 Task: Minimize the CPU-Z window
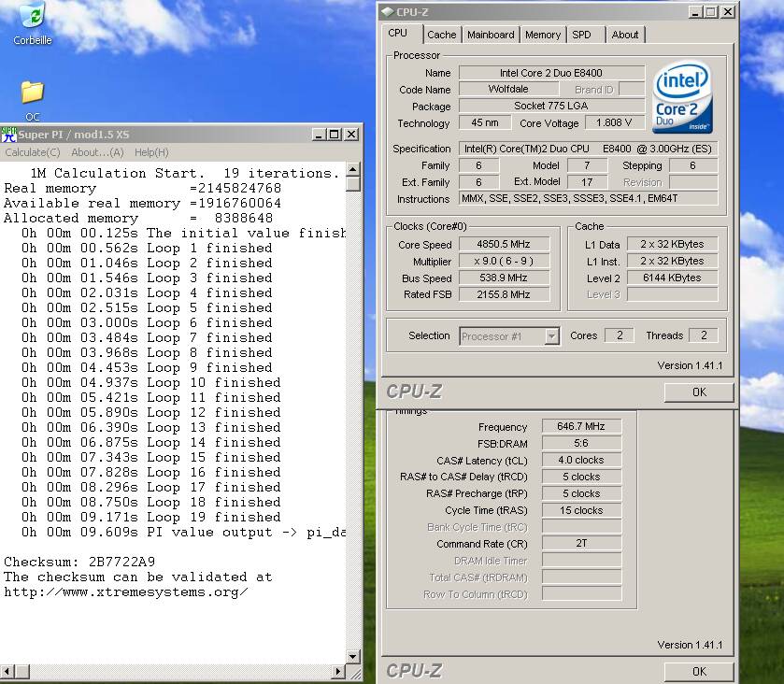click(x=695, y=12)
